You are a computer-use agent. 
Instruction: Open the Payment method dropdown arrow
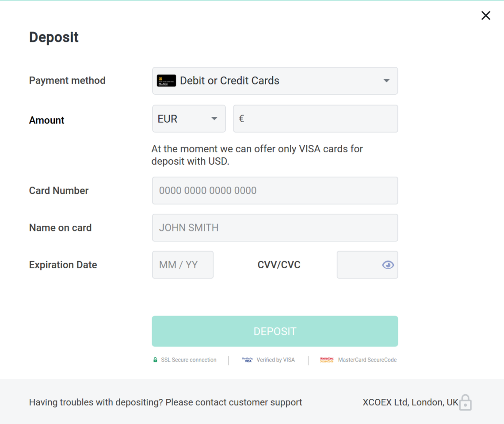pos(386,81)
